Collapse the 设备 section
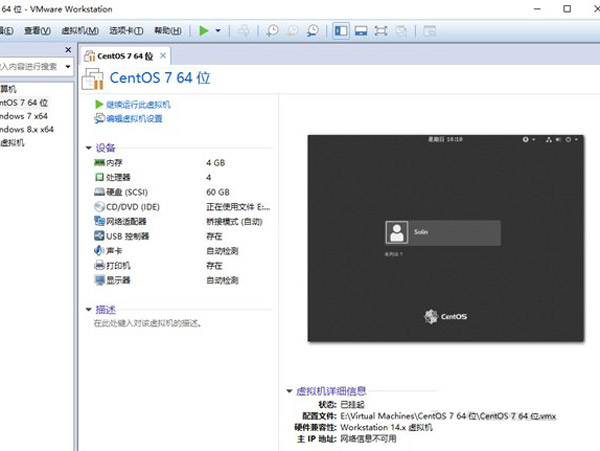Screen dimensions: 600x451 pos(89,148)
